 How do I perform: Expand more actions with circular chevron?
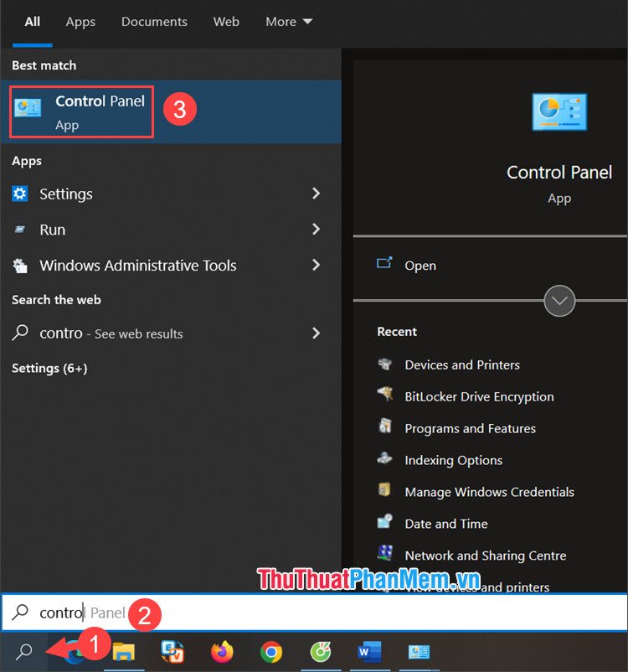[559, 301]
